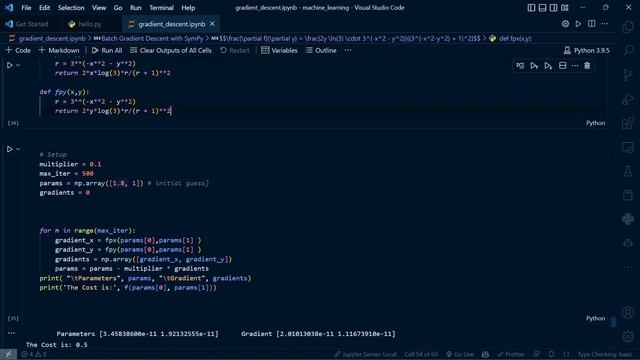Select Python 3.9.5 kernel picker
Viewport: 640px width, 360px height.
587,50
